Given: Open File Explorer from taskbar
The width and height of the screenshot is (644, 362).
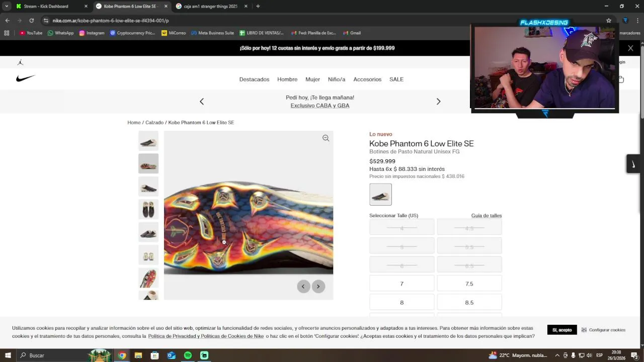Looking at the screenshot, I should click(x=138, y=355).
